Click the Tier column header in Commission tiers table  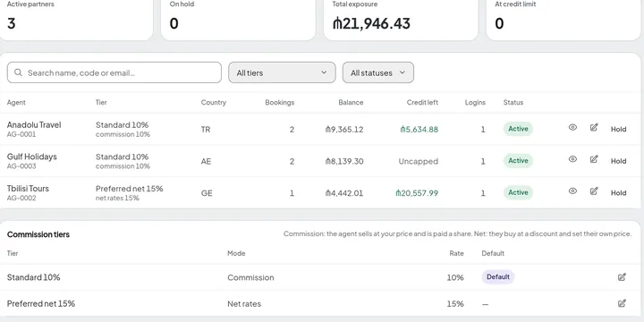[13, 253]
